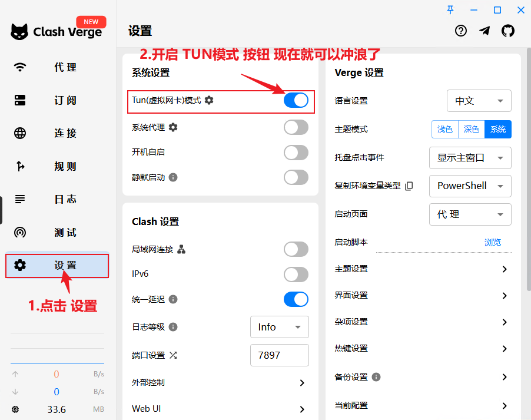This screenshot has width=531, height=420.
Task: Expand the 热键设置 hotkey settings row
Action: coord(504,349)
